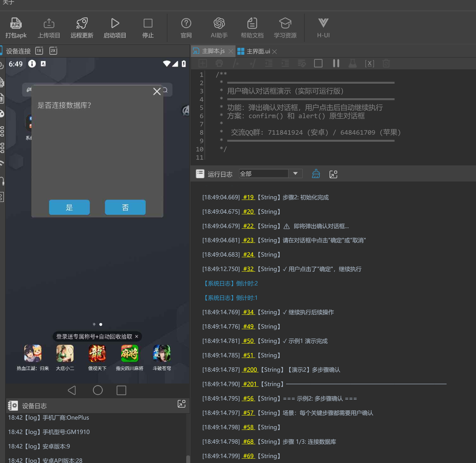The height and width of the screenshot is (463, 476).
Task: Click 否 in the database dialog
Action: point(125,207)
